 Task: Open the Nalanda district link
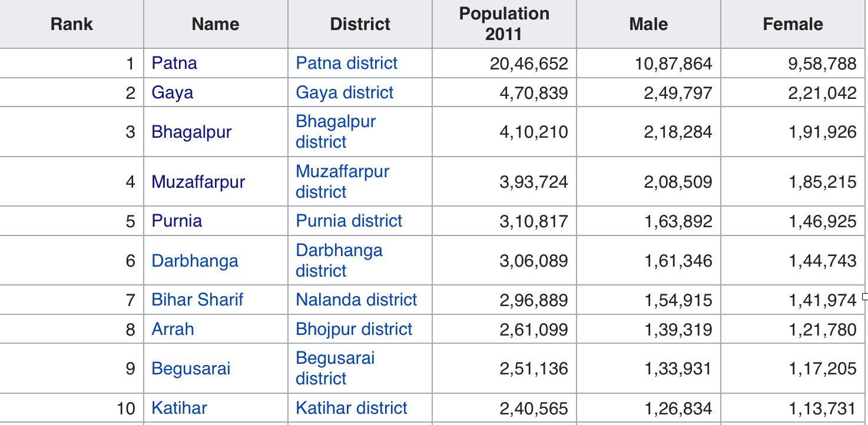pyautogui.click(x=356, y=300)
